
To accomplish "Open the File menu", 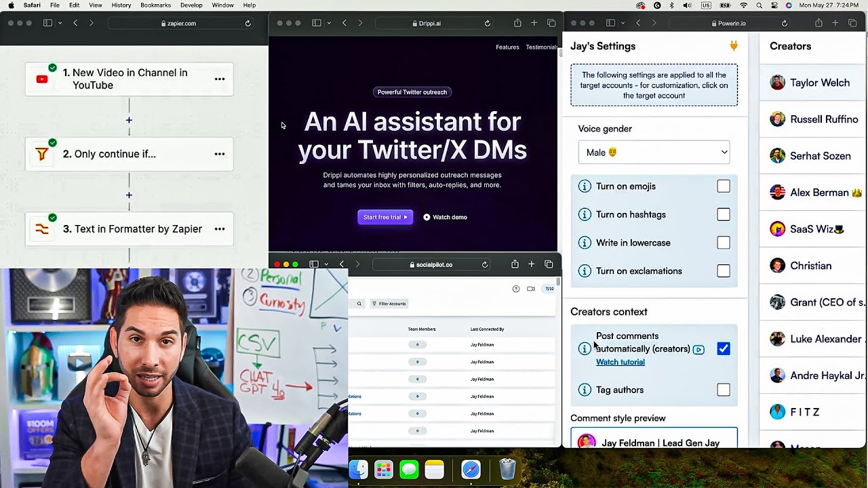I will coord(55,5).
